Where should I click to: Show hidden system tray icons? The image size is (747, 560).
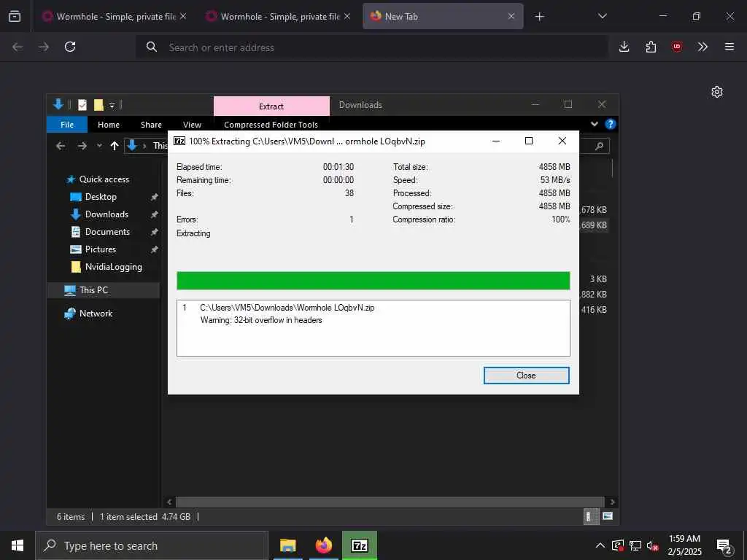pos(600,545)
